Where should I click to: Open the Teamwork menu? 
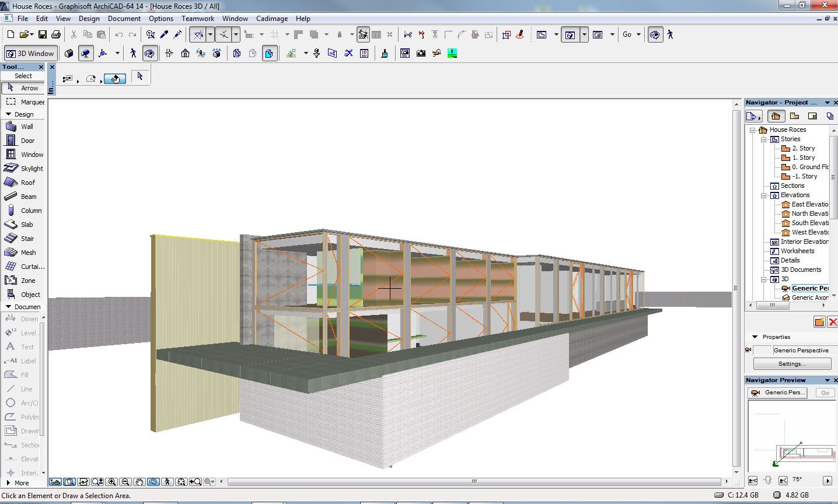tap(198, 19)
